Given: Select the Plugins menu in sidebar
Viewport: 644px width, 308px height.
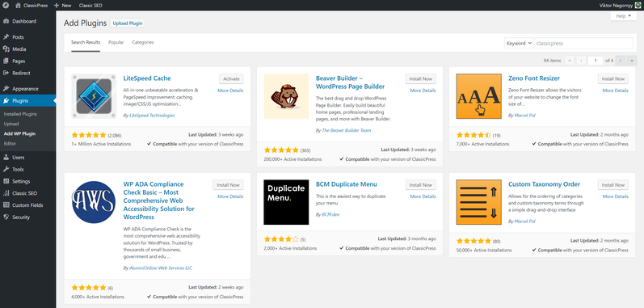Looking at the screenshot, I should tap(28, 100).
